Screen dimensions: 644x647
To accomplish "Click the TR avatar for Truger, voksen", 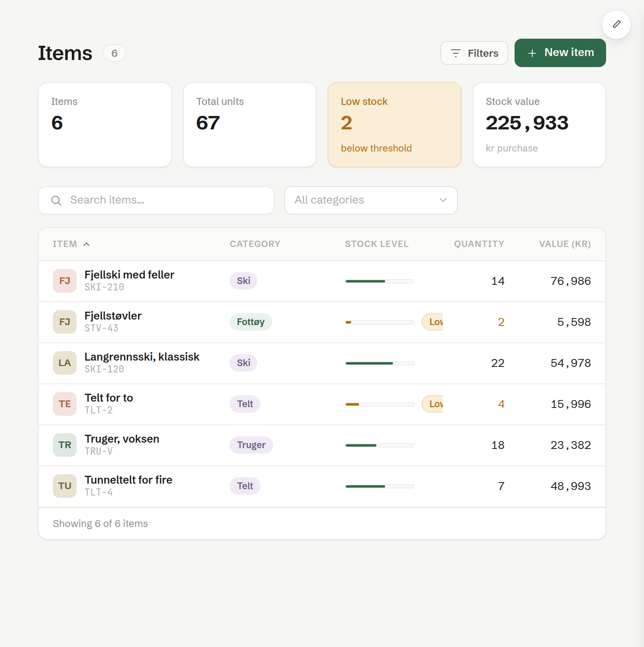I will click(65, 445).
